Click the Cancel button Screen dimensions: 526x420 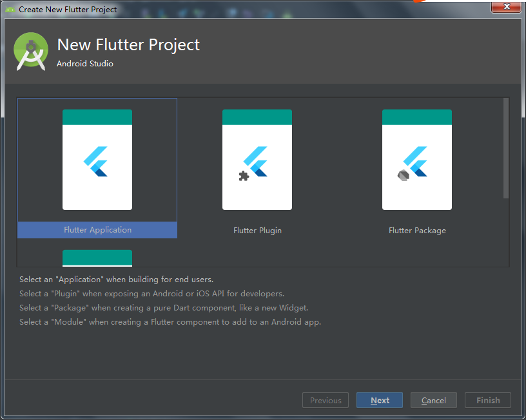[433, 400]
